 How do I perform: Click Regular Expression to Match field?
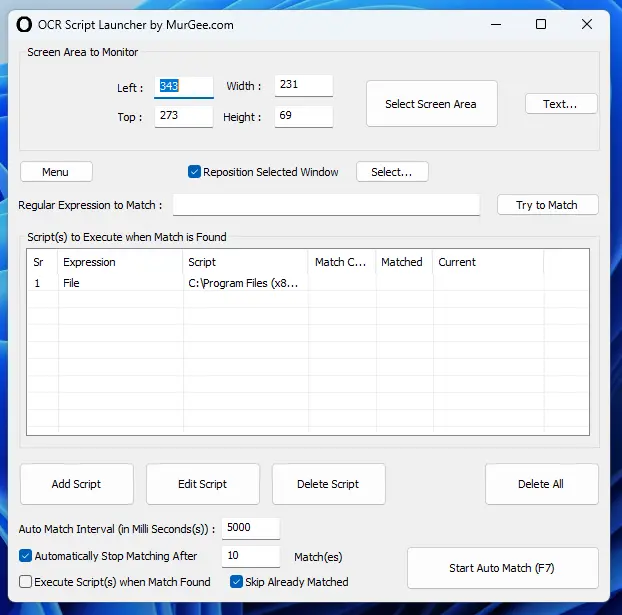[326, 205]
